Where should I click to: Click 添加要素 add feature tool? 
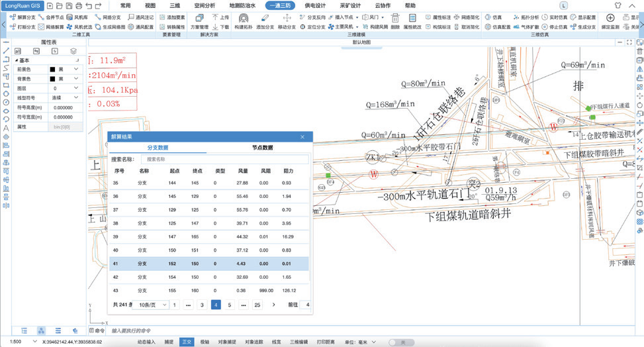172,17
